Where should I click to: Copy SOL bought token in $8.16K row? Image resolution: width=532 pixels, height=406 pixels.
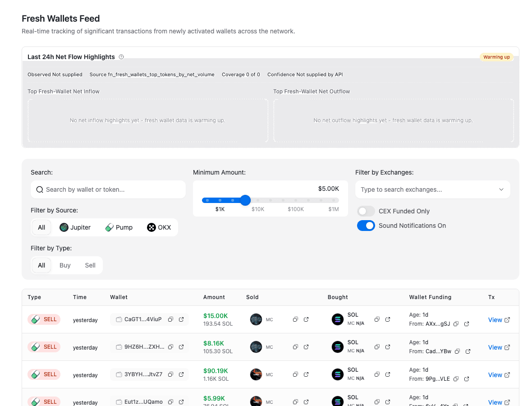point(377,347)
